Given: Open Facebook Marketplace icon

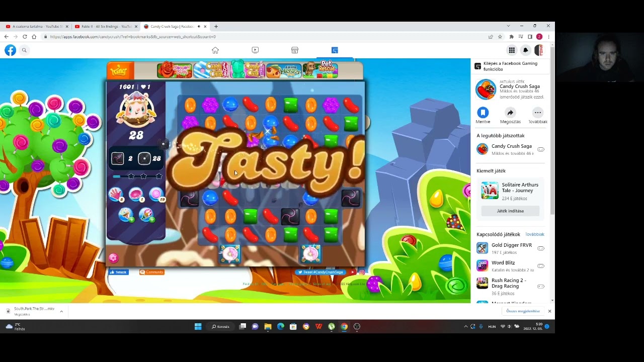Looking at the screenshot, I should 295,50.
